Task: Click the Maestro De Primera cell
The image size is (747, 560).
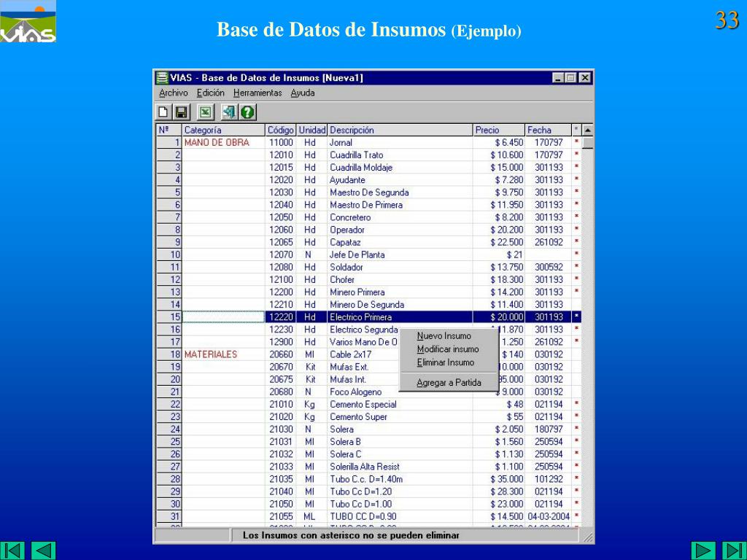Action: pyautogui.click(x=400, y=205)
